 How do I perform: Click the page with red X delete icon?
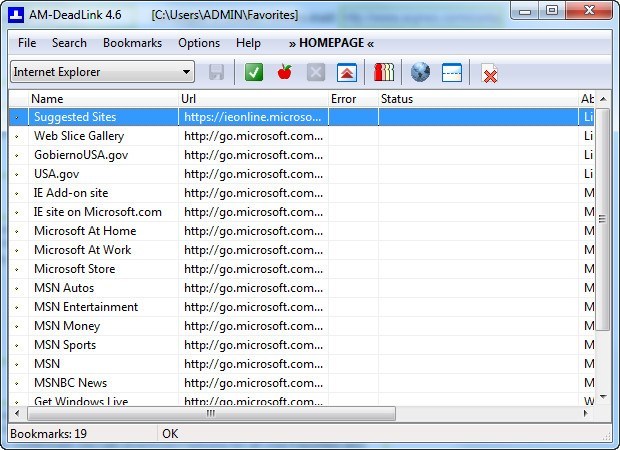point(490,73)
